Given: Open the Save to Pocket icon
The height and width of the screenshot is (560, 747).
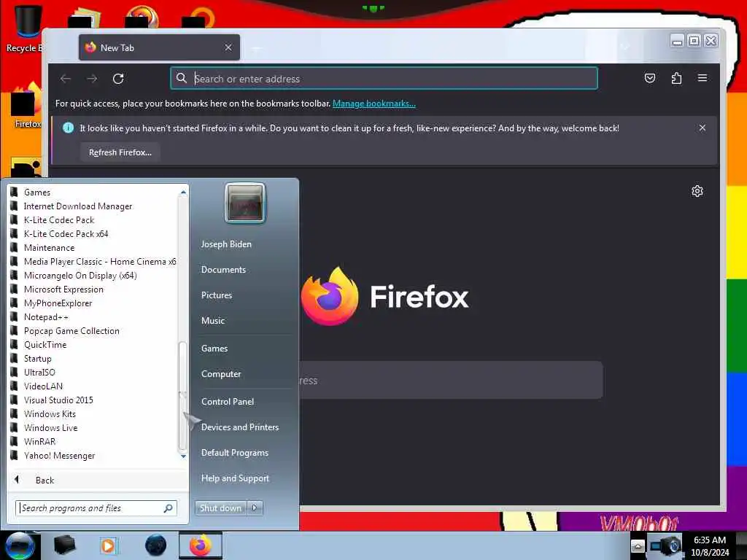Looking at the screenshot, I should click(x=650, y=78).
